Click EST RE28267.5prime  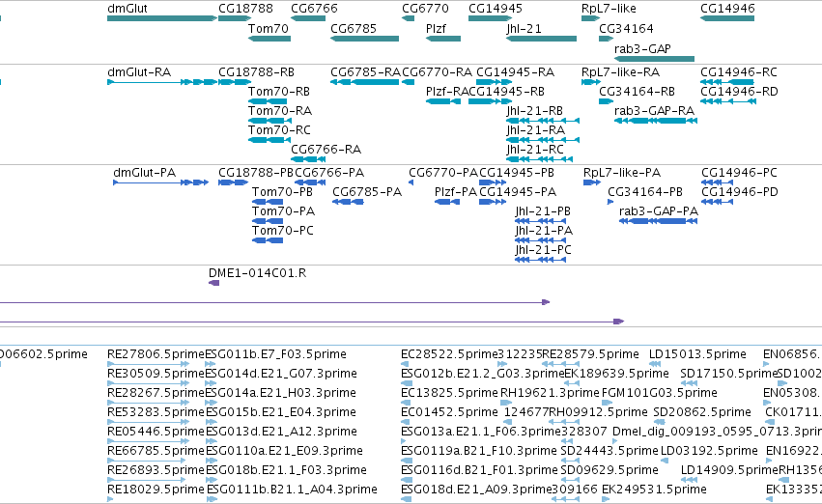point(156,393)
